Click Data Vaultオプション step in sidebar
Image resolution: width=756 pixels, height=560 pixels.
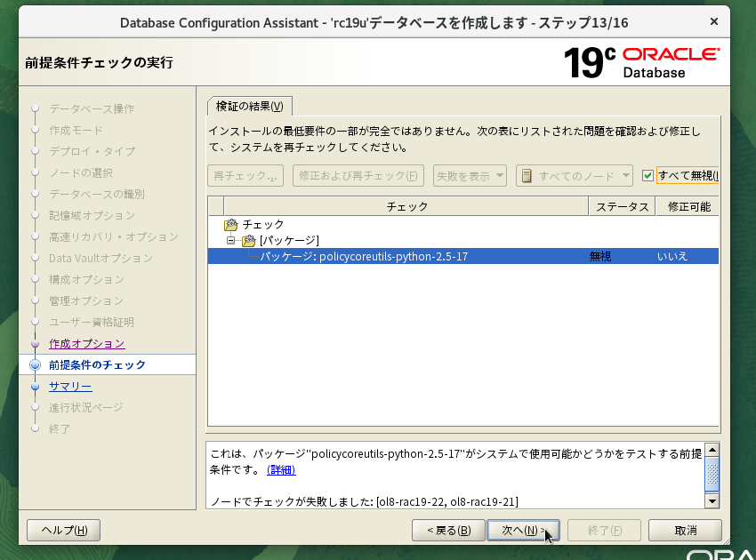[101, 259]
